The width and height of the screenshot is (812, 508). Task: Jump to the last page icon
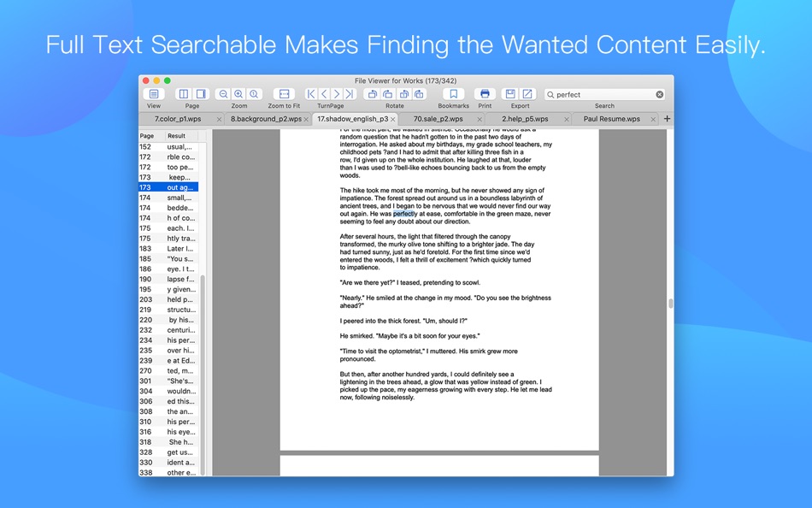pyautogui.click(x=350, y=94)
